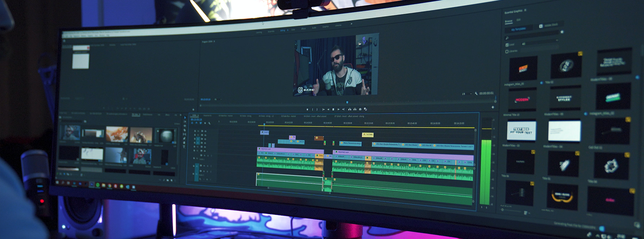Select the Call Out 11 template thumbnail
The width and height of the screenshot is (644, 239).
(x=613, y=131)
